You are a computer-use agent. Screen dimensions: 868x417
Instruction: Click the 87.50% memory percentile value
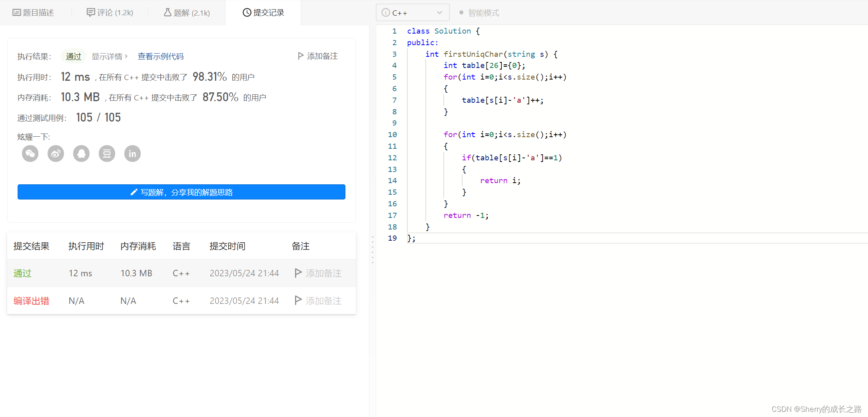220,97
